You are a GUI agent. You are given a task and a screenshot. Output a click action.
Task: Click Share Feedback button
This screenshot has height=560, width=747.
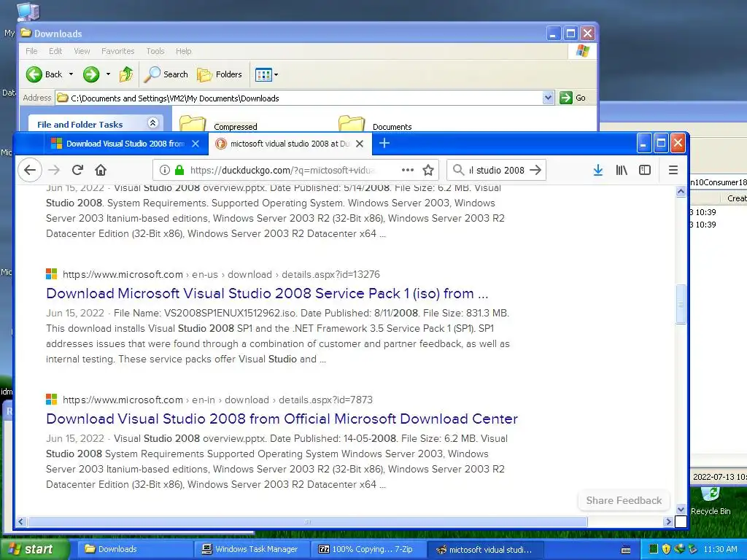tap(624, 500)
